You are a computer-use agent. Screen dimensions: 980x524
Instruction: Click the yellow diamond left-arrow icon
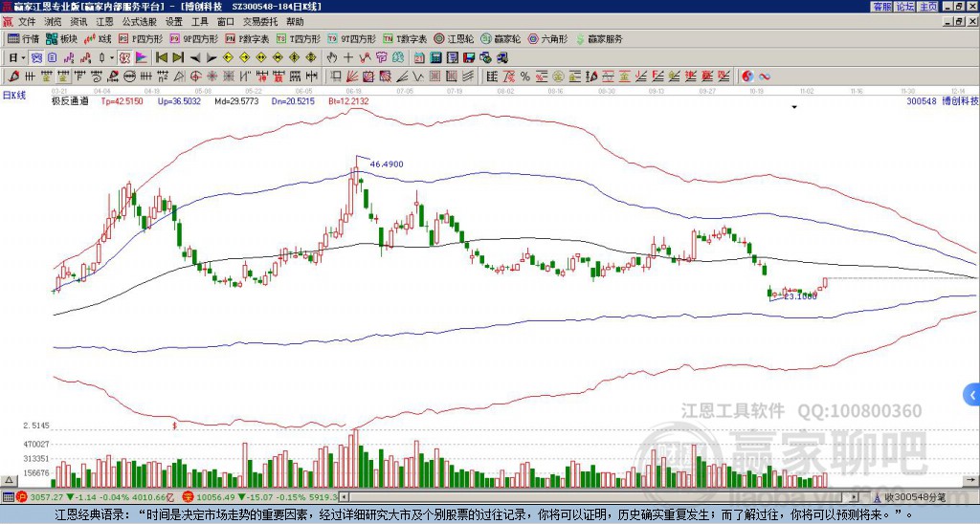(228, 58)
